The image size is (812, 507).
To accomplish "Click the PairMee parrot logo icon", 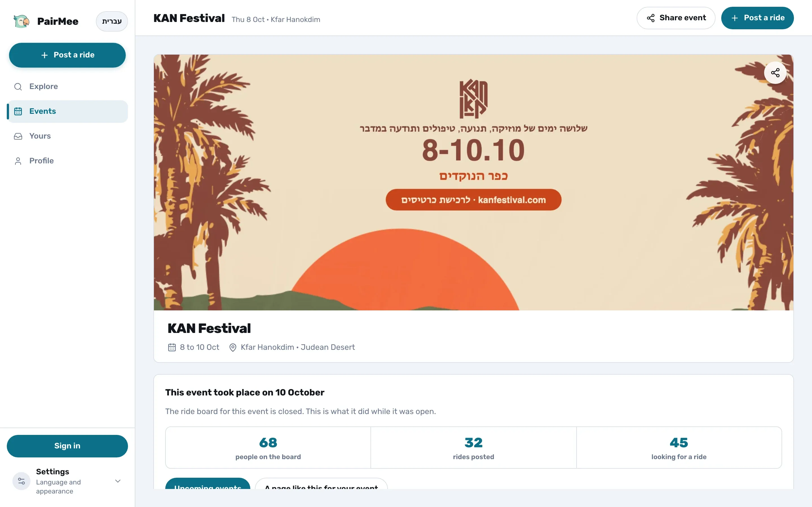I will point(21,21).
